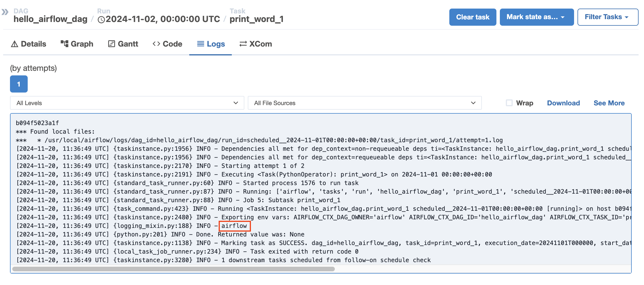
Task: Click the log host id b094f5023a1f
Action: click(x=37, y=123)
